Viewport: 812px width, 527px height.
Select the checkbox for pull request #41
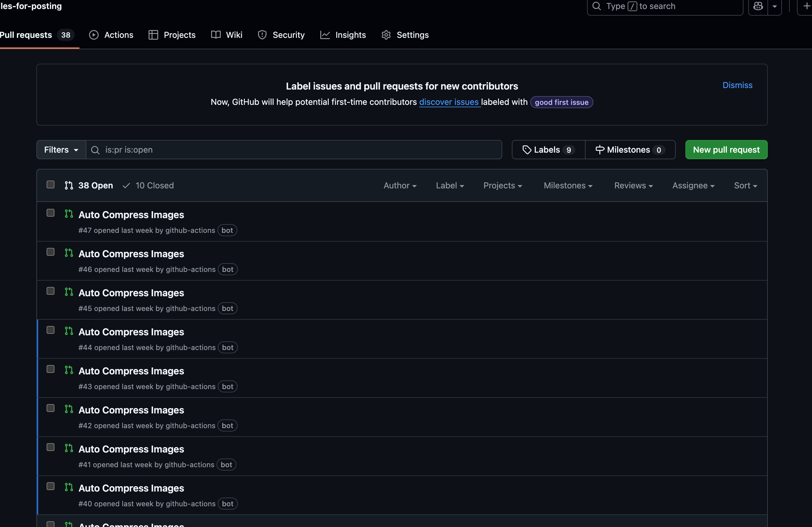[x=51, y=447]
